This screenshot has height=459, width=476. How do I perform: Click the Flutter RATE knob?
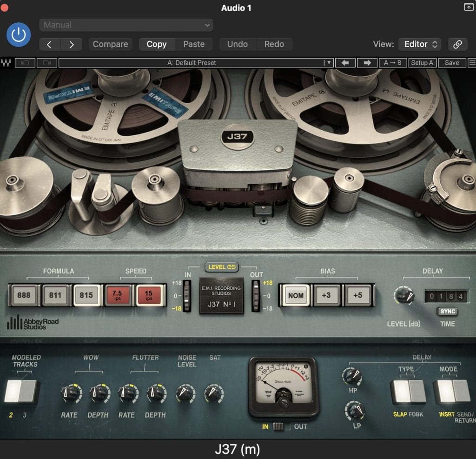coord(128,393)
